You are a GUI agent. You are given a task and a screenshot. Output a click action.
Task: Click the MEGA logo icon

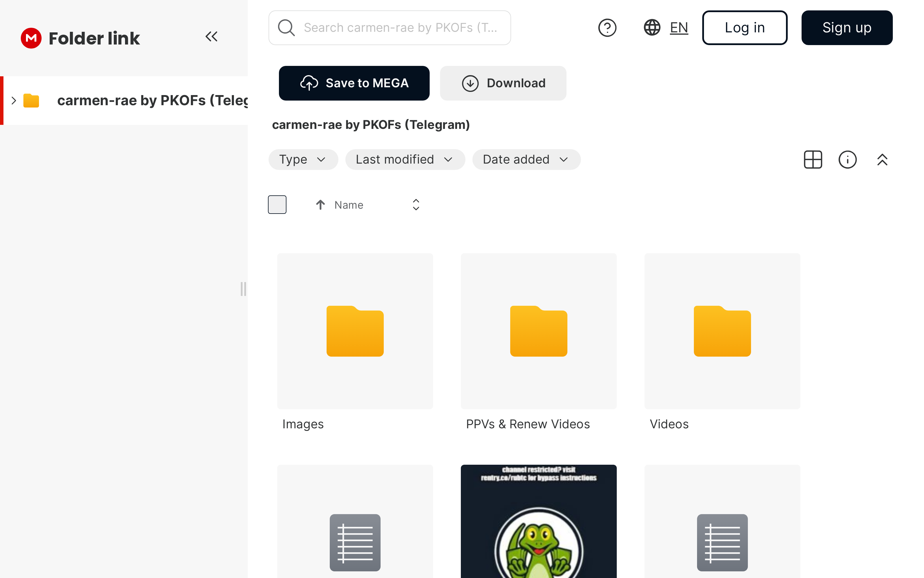[x=31, y=38]
